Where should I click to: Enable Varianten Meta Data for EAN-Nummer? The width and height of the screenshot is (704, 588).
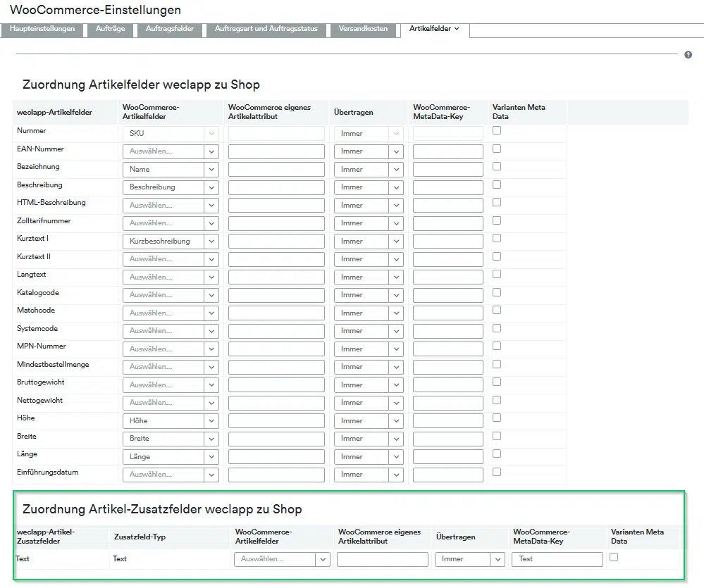(x=497, y=149)
